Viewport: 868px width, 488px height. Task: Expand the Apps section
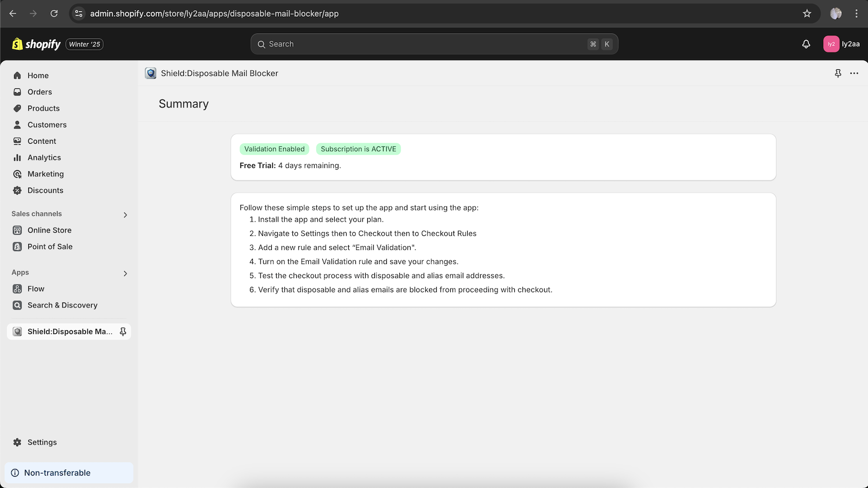click(125, 273)
